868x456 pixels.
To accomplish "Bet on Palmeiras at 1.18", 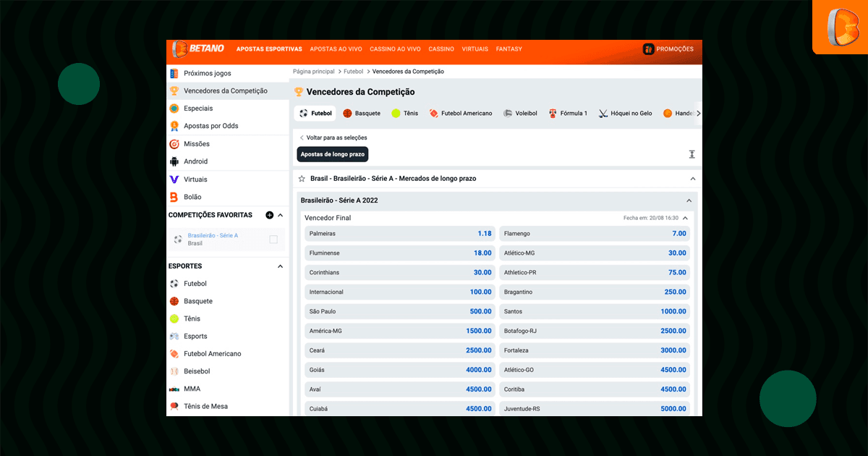I will (400, 234).
